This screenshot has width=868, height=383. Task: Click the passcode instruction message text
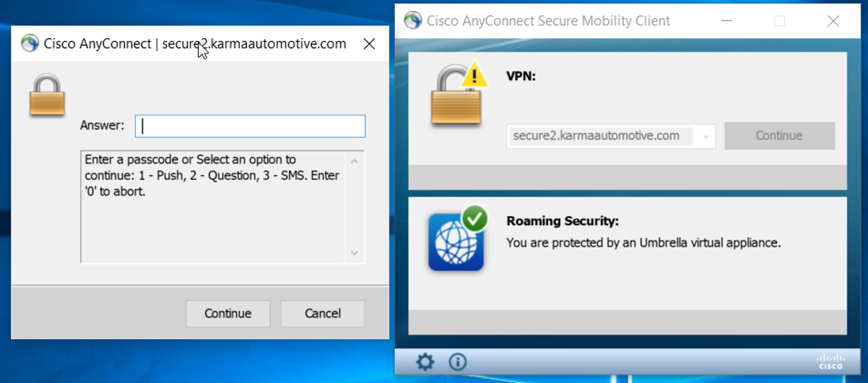coord(212,175)
